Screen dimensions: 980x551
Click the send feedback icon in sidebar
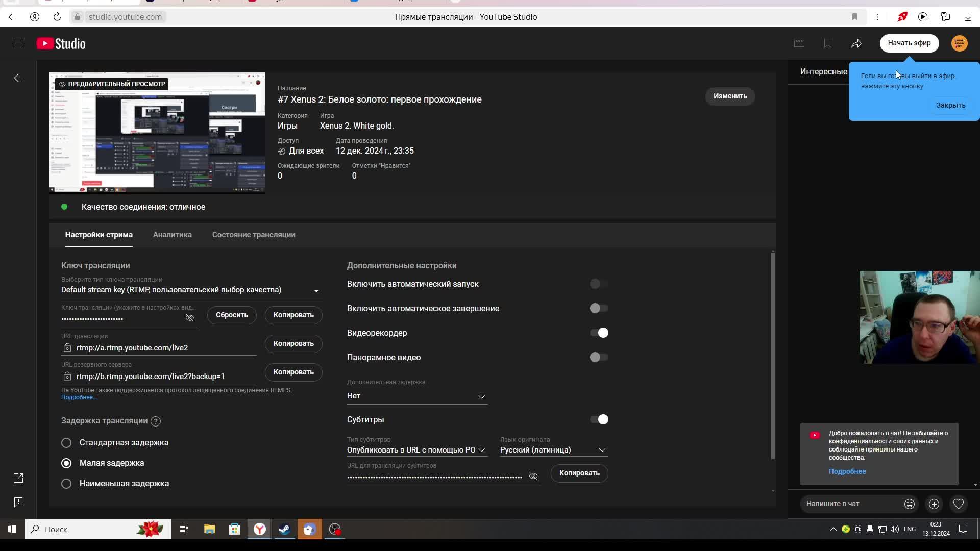(x=18, y=502)
